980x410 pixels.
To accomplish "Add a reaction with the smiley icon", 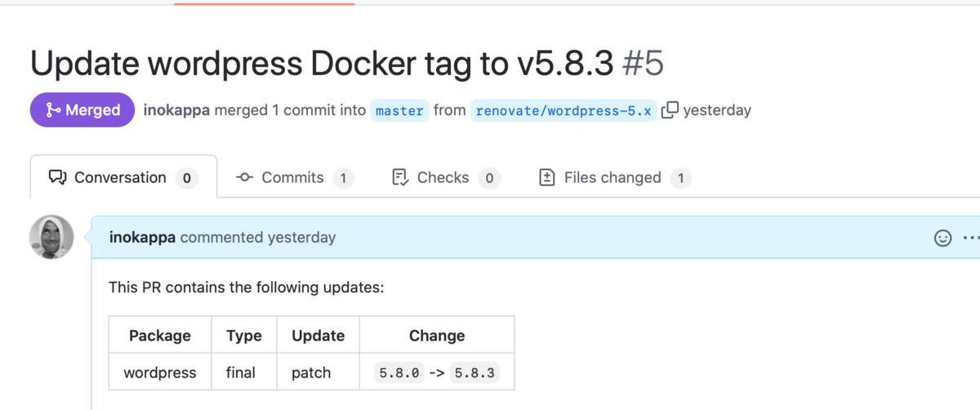I will [942, 238].
